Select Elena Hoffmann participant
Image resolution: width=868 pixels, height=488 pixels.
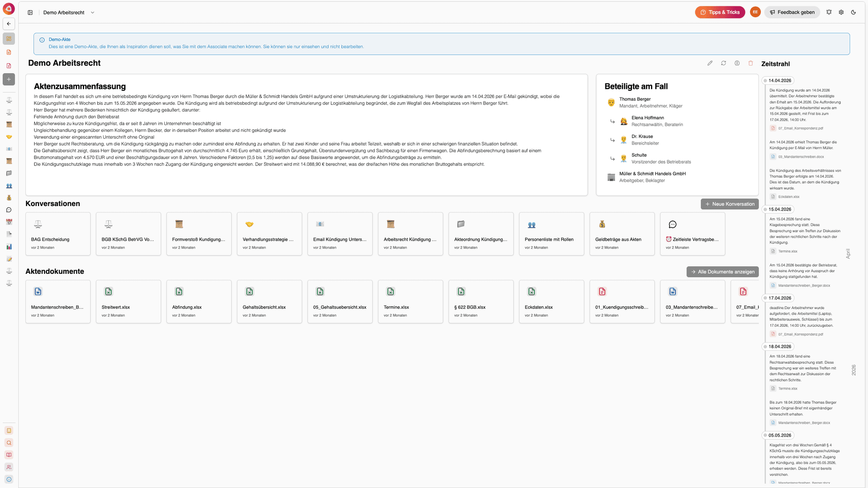coord(651,121)
